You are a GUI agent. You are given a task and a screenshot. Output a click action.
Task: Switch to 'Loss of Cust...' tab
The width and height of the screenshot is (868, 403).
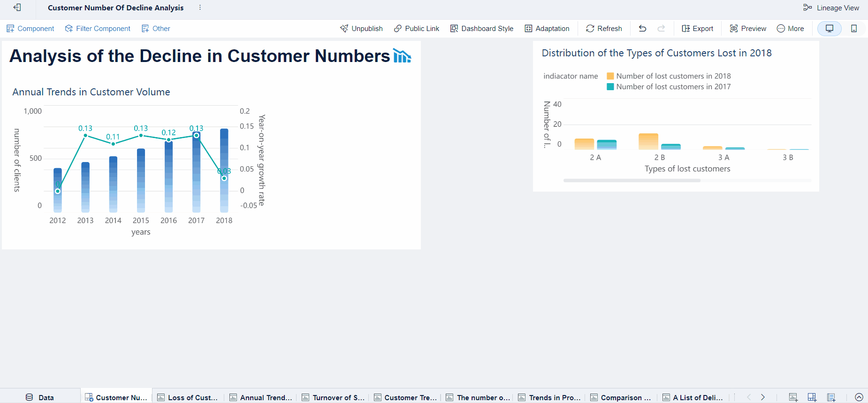coord(188,397)
